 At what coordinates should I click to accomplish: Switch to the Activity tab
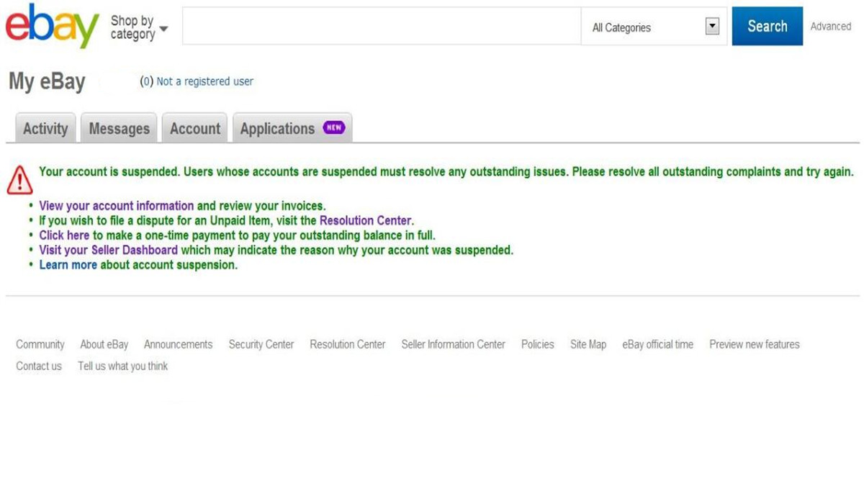click(x=45, y=128)
